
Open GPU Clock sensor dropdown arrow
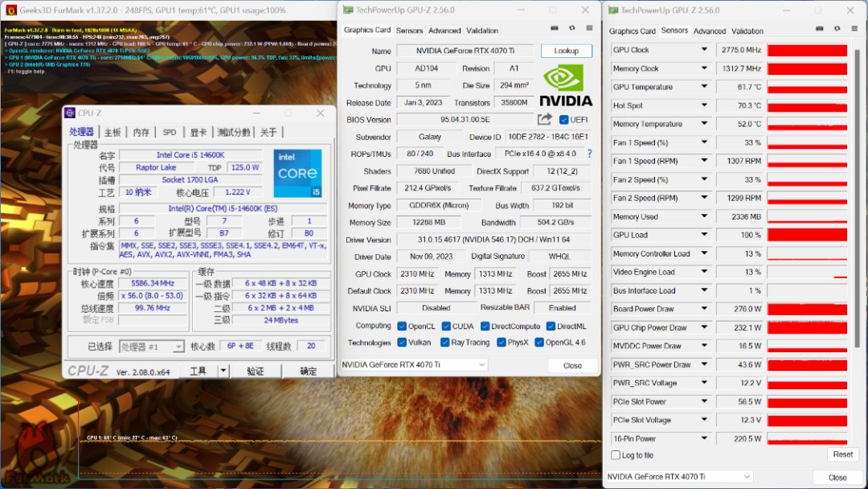(704, 49)
